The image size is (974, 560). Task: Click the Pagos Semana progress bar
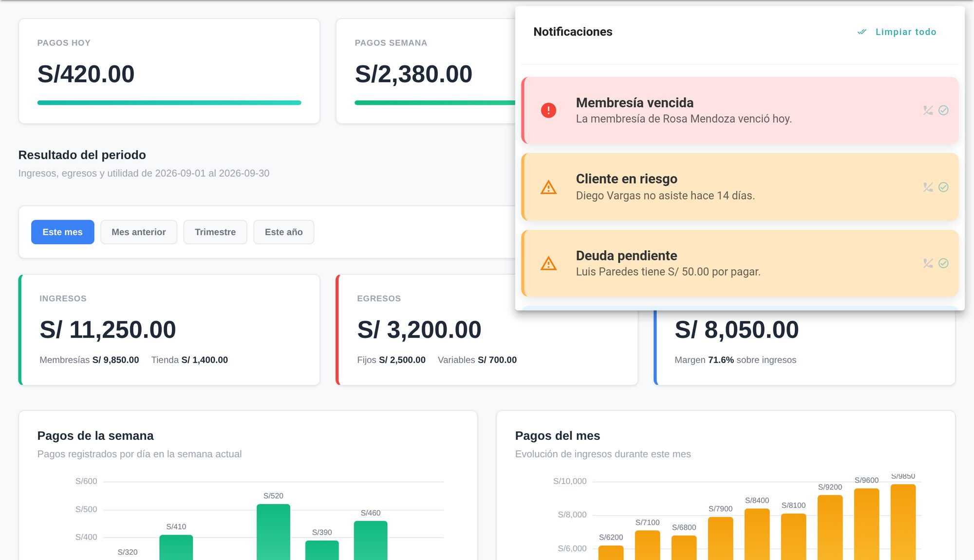point(435,103)
